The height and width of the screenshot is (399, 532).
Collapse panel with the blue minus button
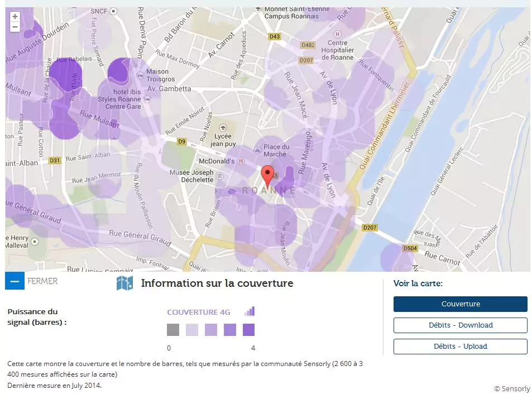(15, 281)
